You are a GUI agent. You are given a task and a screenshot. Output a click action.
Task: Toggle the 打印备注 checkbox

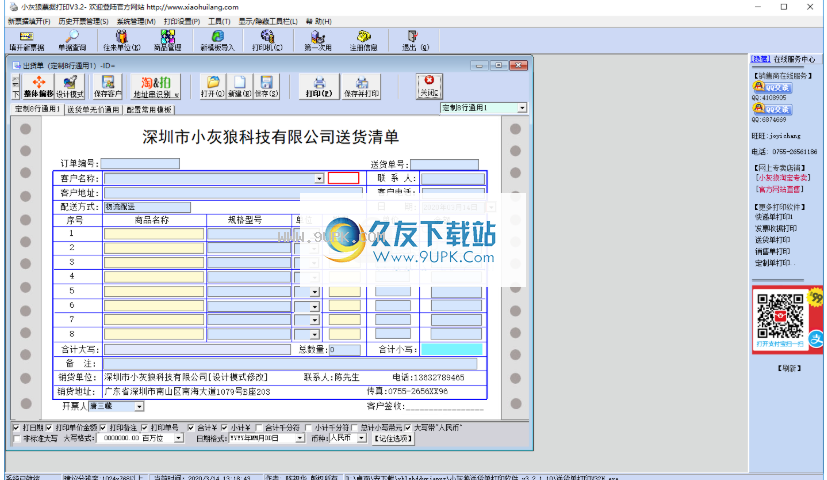[103, 427]
